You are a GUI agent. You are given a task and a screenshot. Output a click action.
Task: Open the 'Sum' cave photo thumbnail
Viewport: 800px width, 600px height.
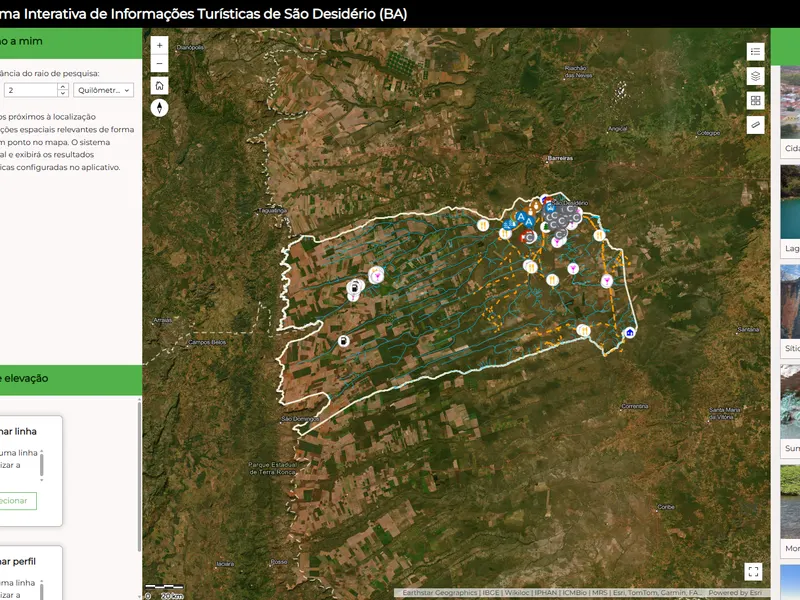[x=790, y=402]
